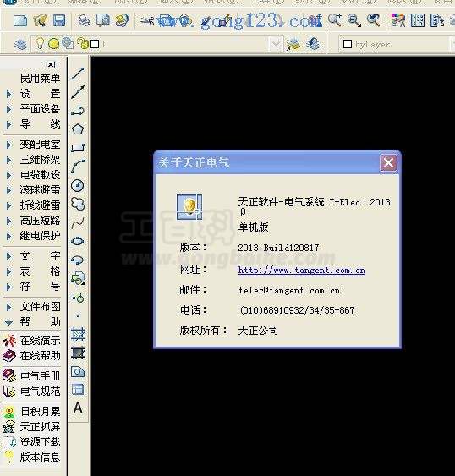The width and height of the screenshot is (455, 476).
Task: Select the Ellipse tool
Action: click(78, 241)
